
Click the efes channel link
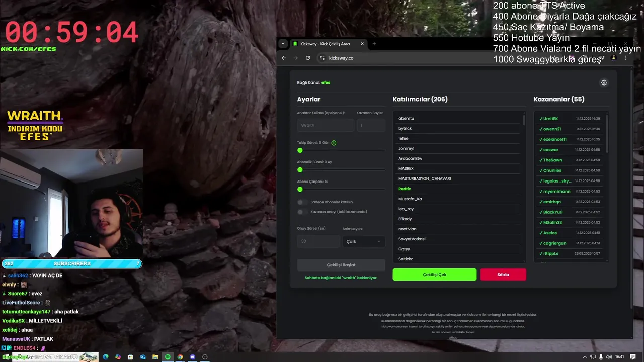326,82
